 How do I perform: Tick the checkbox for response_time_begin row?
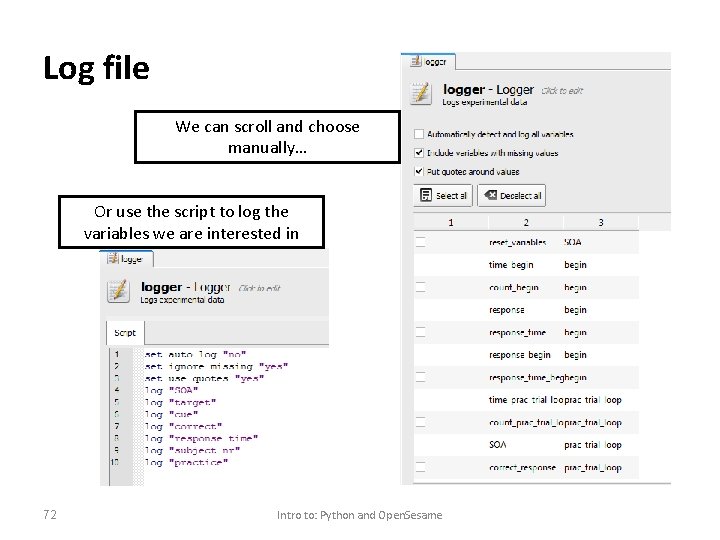pyautogui.click(x=420, y=377)
